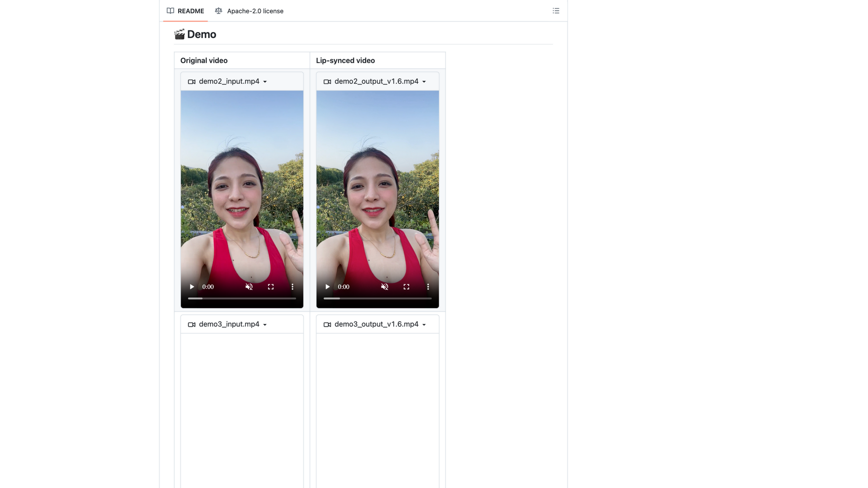Seek on the demo2_input video progress bar

pos(242,298)
